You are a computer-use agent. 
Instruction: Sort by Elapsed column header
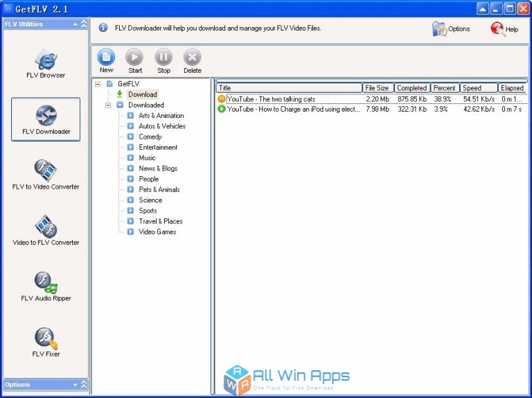tap(513, 88)
